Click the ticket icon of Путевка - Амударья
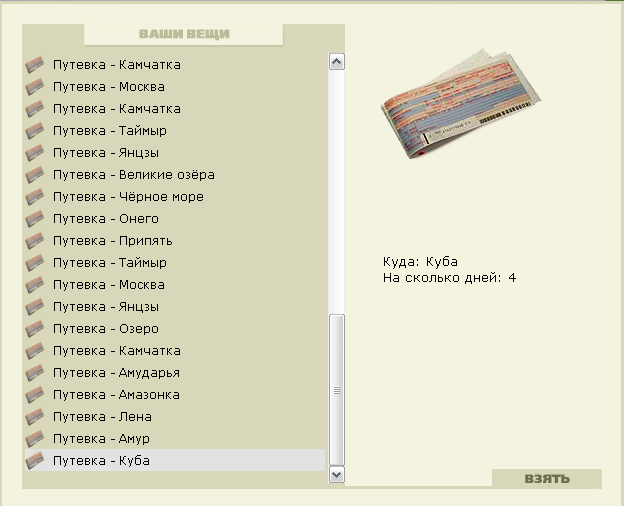 (35, 373)
